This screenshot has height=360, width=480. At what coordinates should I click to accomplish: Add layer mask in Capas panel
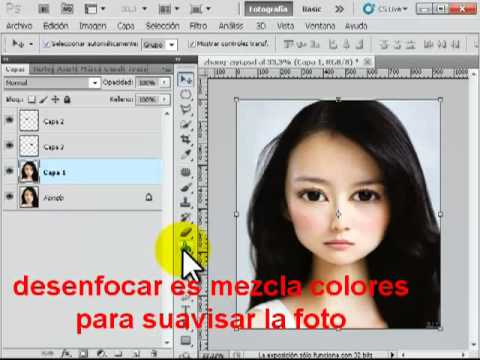(x=83, y=353)
